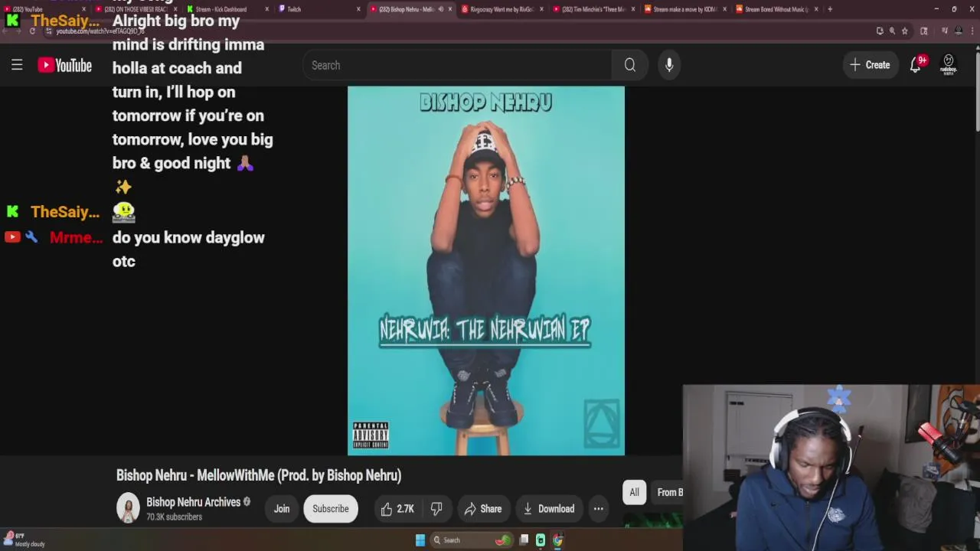This screenshot has height=551, width=980.
Task: Click the YouTube search input field
Action: tap(458, 65)
